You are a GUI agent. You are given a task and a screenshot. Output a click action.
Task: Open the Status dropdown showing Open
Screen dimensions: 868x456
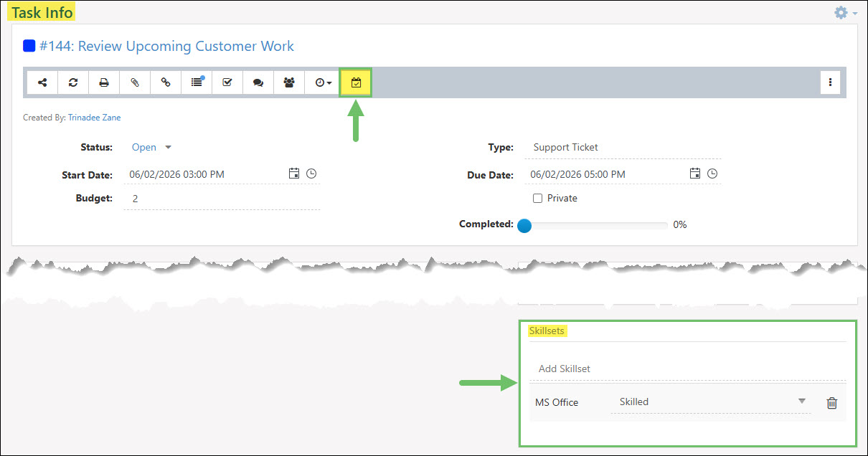pyautogui.click(x=151, y=147)
